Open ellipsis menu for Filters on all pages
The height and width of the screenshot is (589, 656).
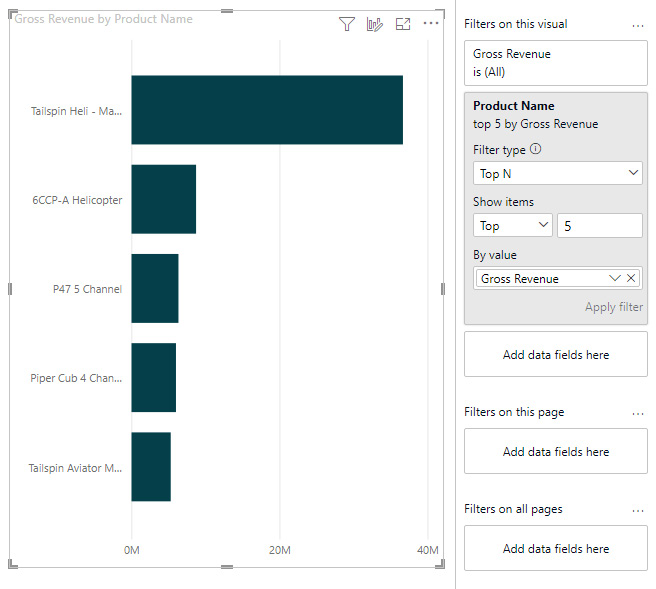point(638,510)
